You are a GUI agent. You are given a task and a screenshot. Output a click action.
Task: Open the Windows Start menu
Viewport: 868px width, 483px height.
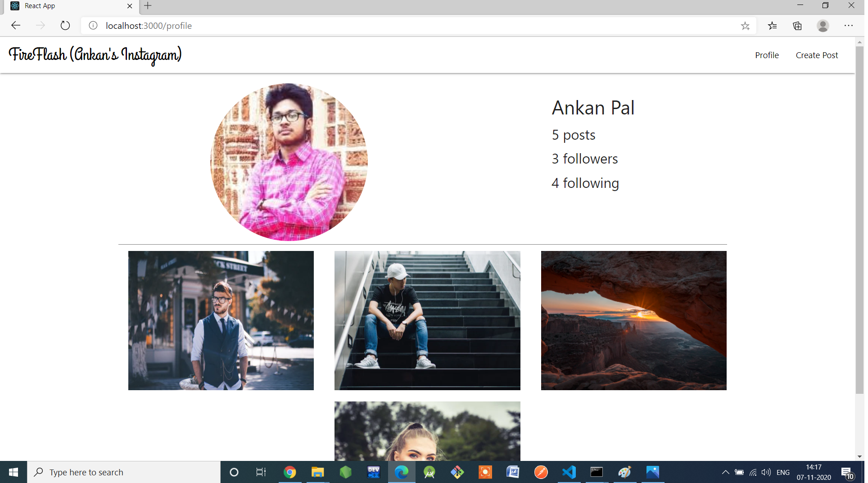tap(14, 472)
